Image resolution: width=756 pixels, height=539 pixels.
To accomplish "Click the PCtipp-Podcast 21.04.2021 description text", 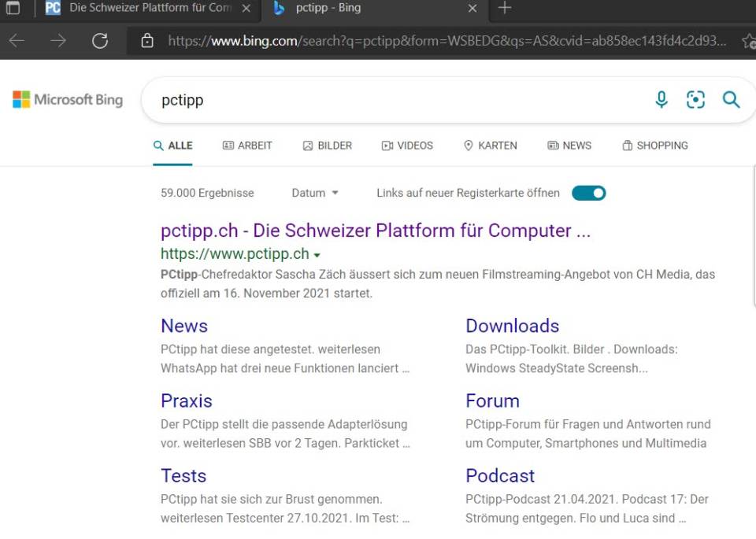I will [587, 508].
